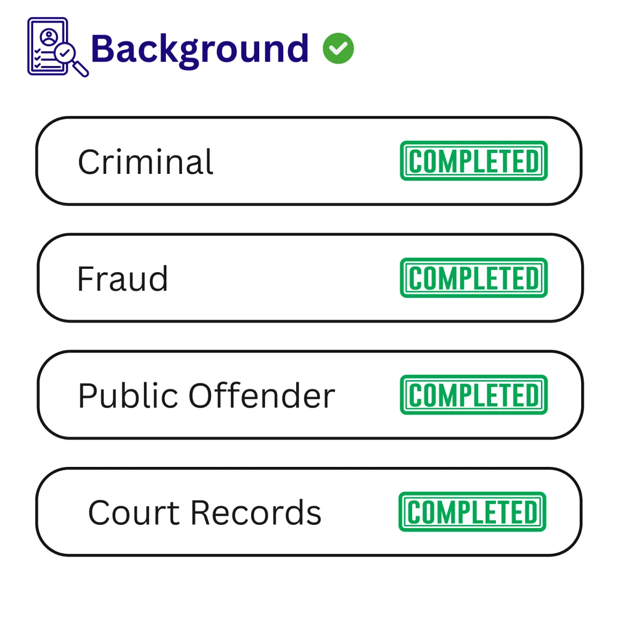
Task: Click the person avatar in document icon
Action: pos(49,36)
